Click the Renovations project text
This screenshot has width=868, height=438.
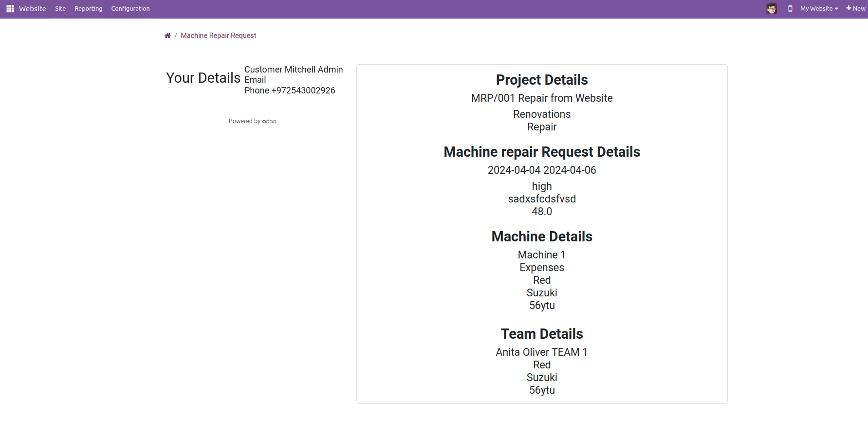pyautogui.click(x=542, y=114)
